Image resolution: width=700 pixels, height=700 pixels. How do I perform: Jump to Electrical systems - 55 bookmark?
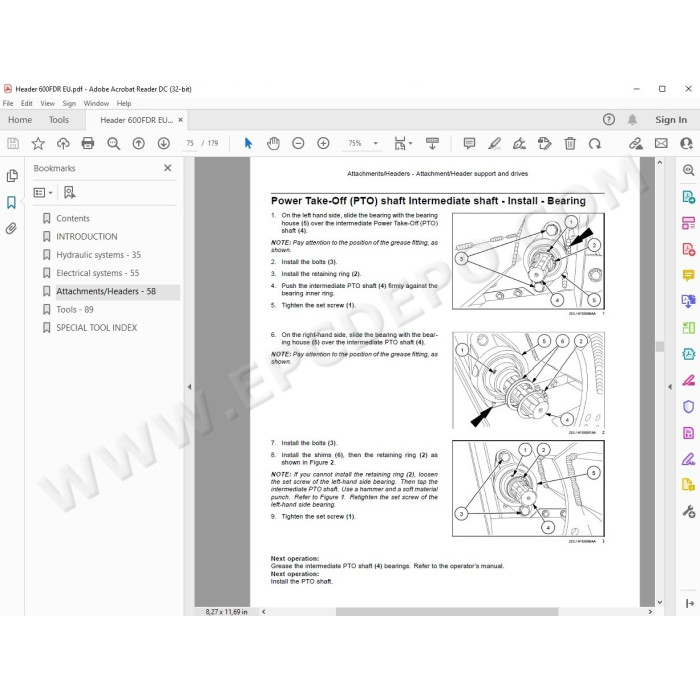click(97, 273)
